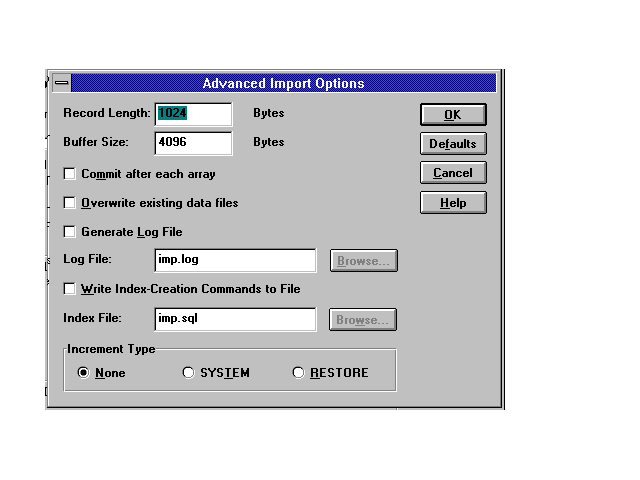This screenshot has height=480, width=640.
Task: Click the Record Length input field
Action: [193, 113]
